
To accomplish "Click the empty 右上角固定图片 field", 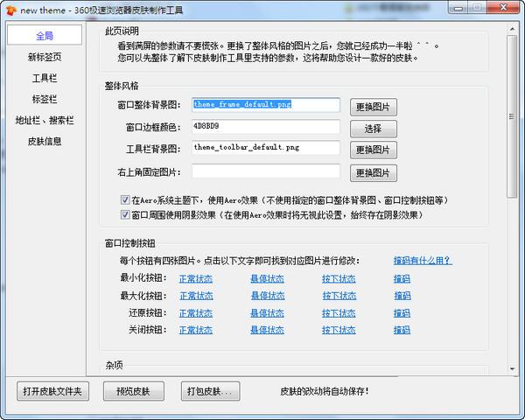I will [x=266, y=171].
